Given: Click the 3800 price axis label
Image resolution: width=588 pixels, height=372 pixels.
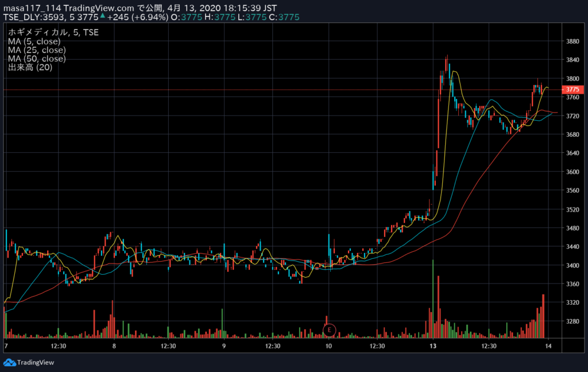Looking at the screenshot, I should [x=572, y=78].
